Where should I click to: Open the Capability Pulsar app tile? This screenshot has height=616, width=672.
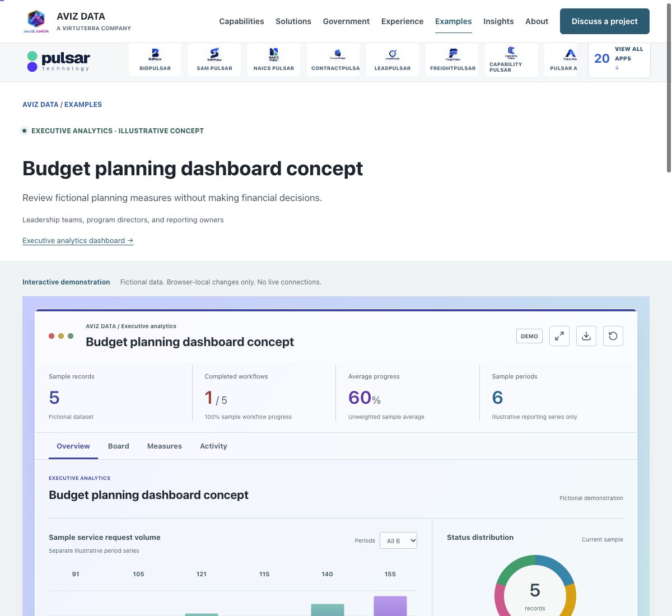coord(511,59)
